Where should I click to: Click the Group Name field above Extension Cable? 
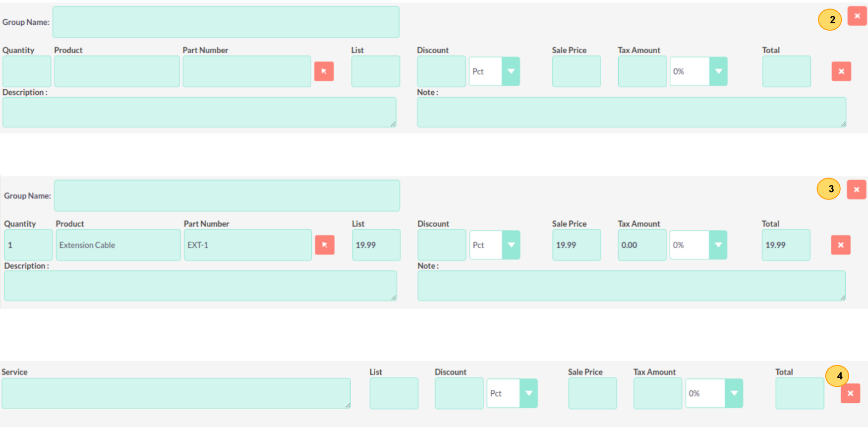(x=227, y=196)
